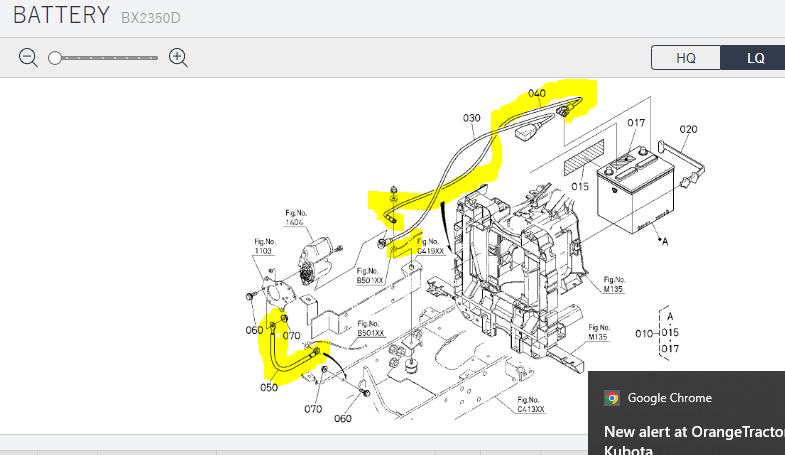Click part number 050 cable label
Screen dimensions: 785x455
[269, 387]
